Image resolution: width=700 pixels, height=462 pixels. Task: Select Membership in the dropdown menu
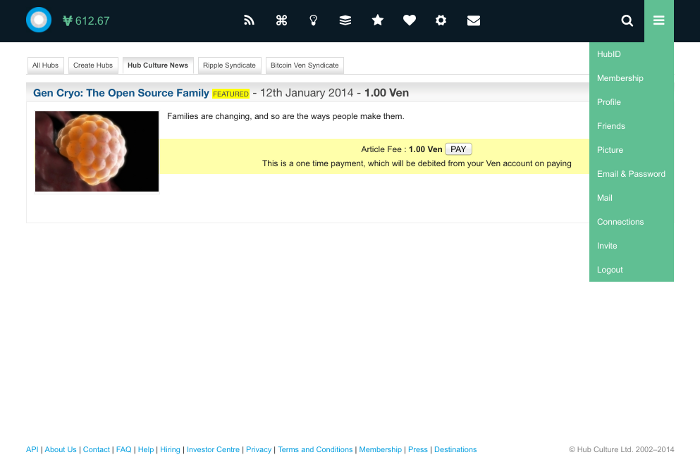620,78
